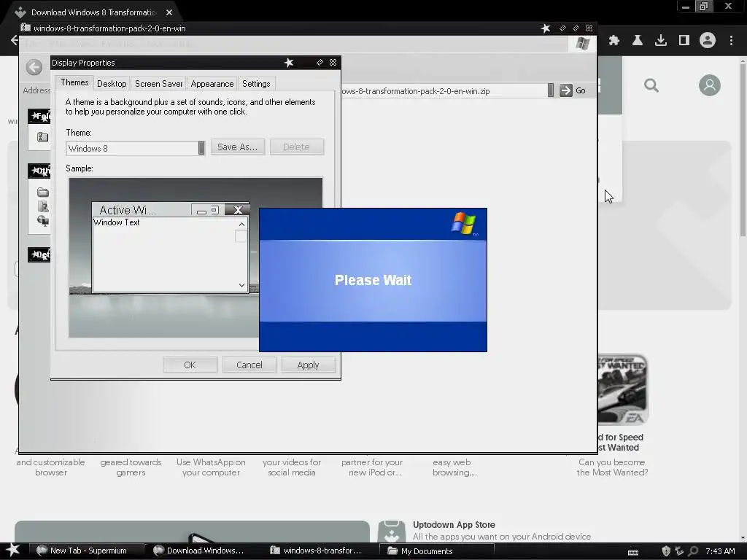This screenshot has width=747, height=560.
Task: Open the browser downloads icon
Action: click(661, 41)
